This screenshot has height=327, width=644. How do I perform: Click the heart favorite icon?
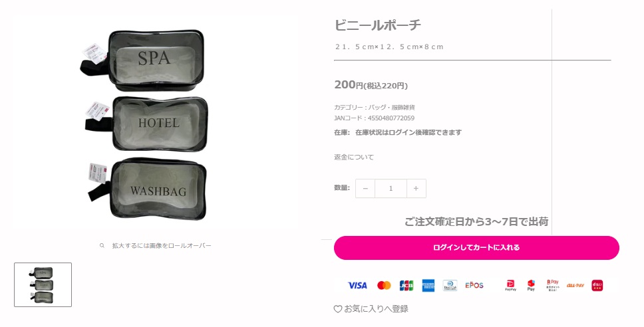[337, 309]
